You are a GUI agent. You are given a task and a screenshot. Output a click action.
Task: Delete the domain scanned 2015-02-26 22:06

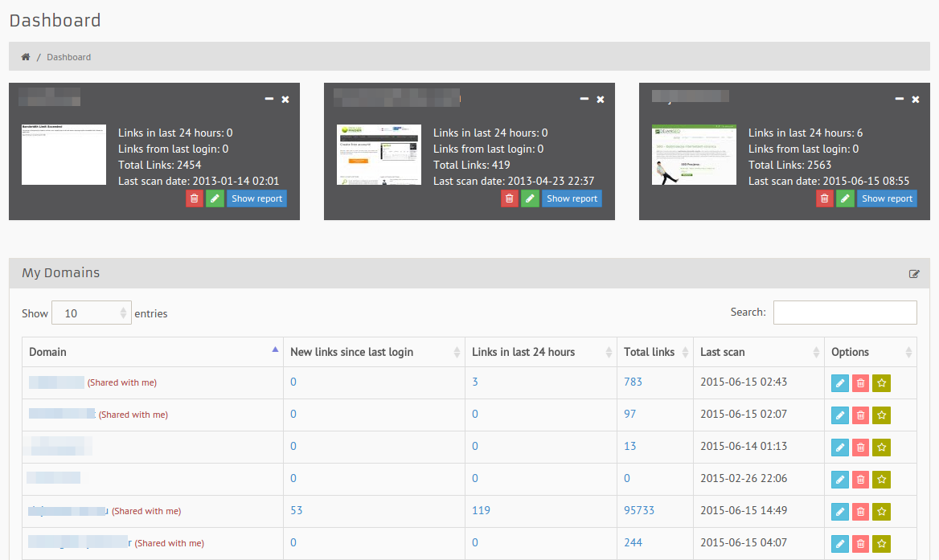[x=860, y=480]
